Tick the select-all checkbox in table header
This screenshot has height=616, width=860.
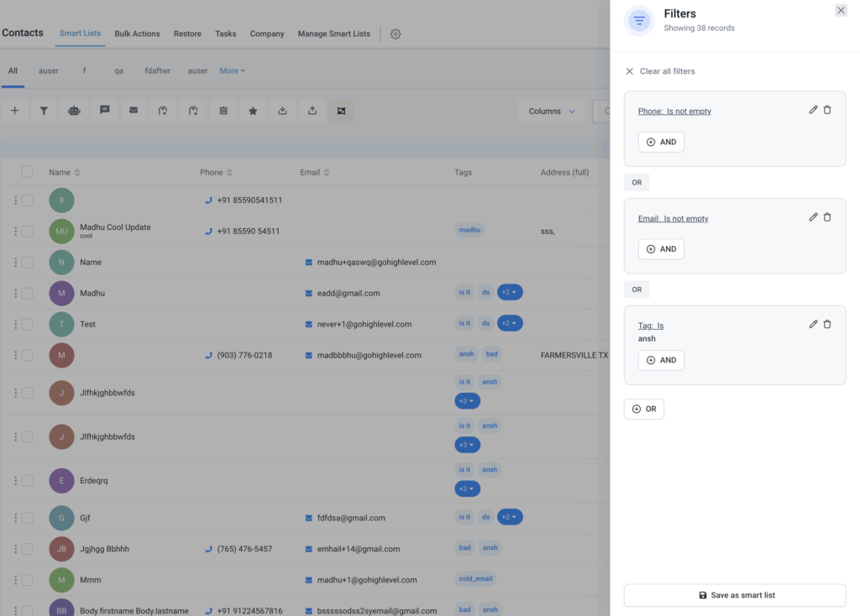point(27,172)
